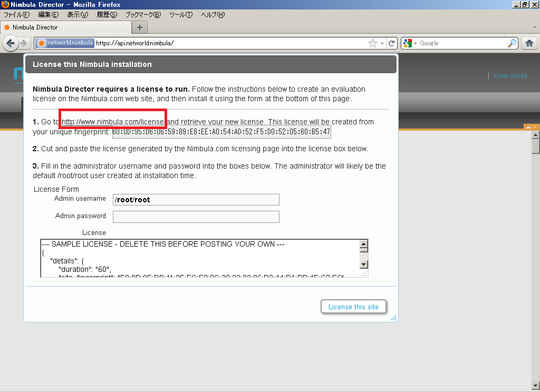Open the 編集(E) menu
The width and height of the screenshot is (540, 392).
48,15
